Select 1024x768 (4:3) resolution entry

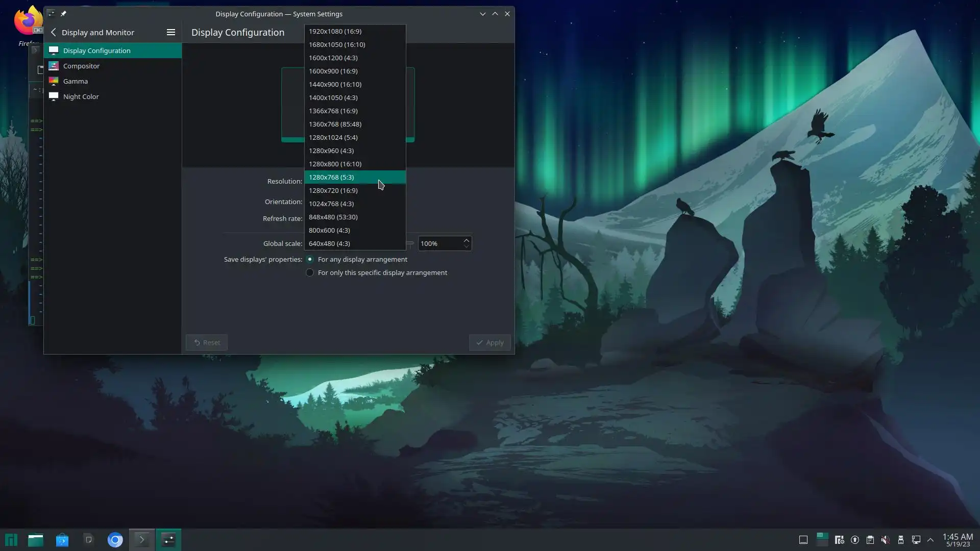click(331, 204)
